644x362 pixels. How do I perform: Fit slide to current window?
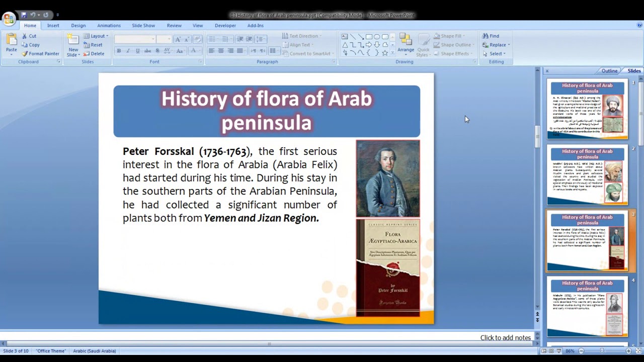(638, 351)
